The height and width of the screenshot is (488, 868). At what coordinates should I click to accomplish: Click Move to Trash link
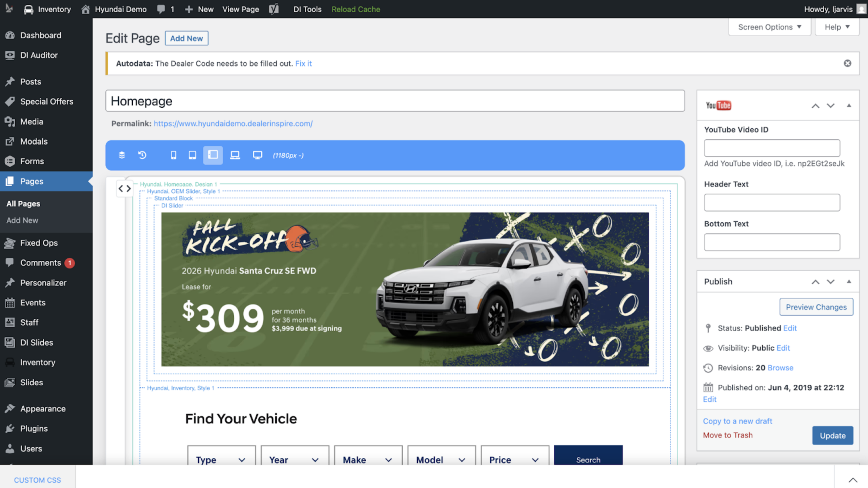tap(728, 435)
